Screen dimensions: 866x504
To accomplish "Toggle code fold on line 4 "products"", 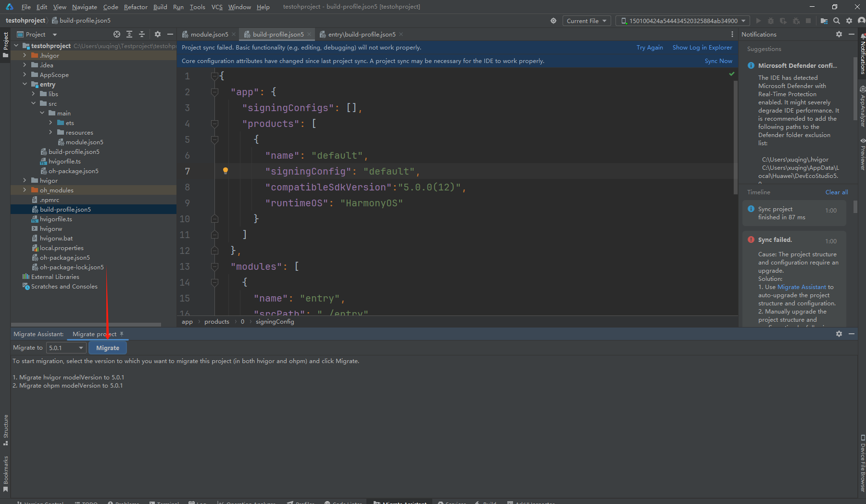I will [215, 124].
